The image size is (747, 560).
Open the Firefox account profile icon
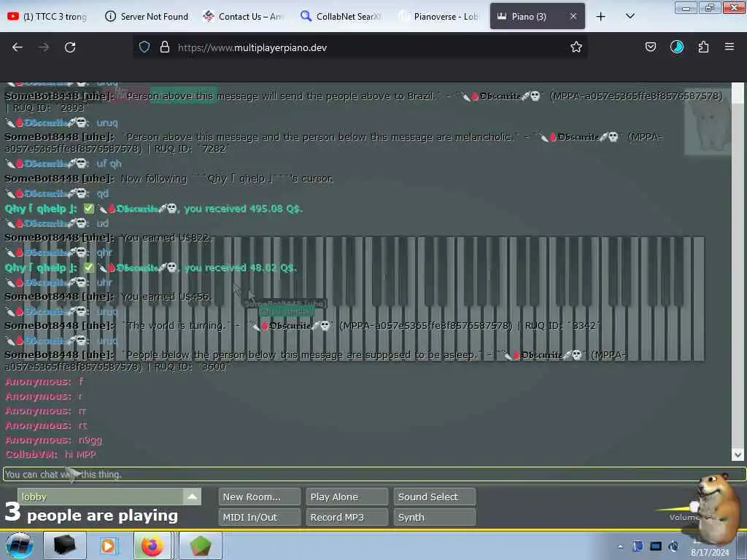[x=676, y=47]
